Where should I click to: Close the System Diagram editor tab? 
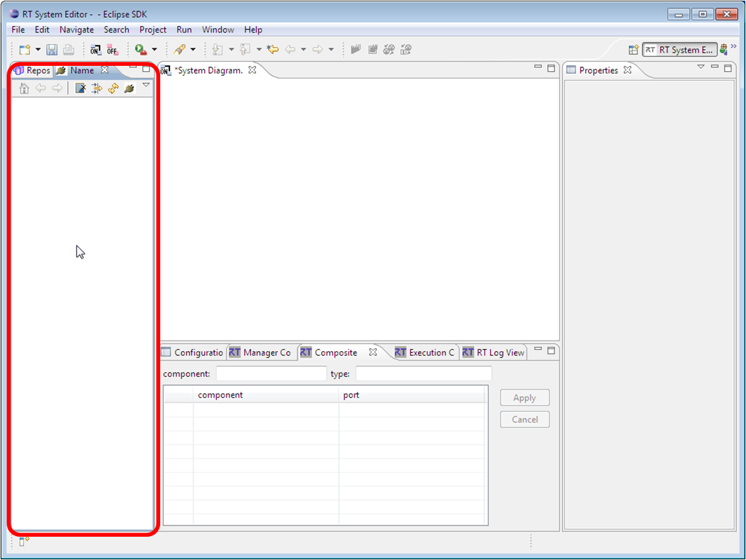pyautogui.click(x=252, y=70)
